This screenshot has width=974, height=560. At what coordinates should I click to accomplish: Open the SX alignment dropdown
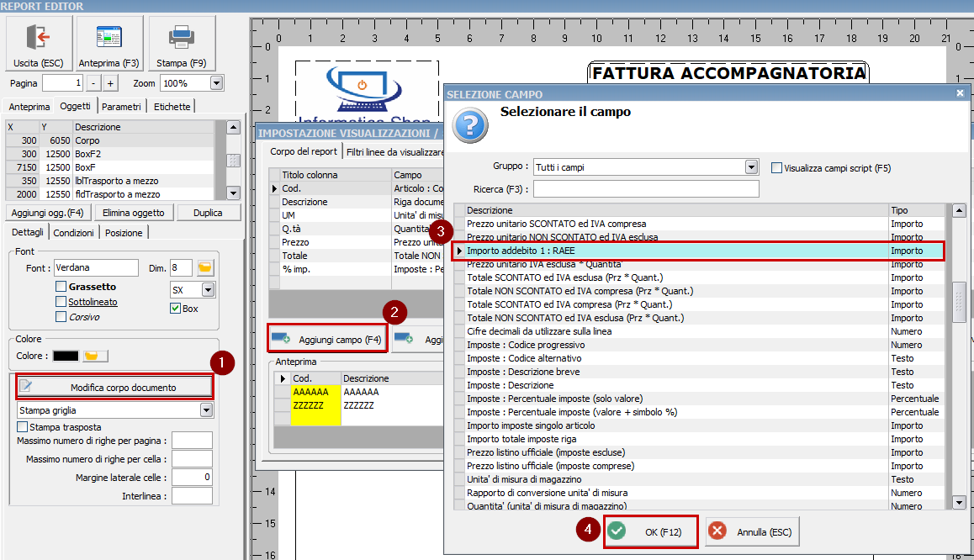tap(208, 290)
